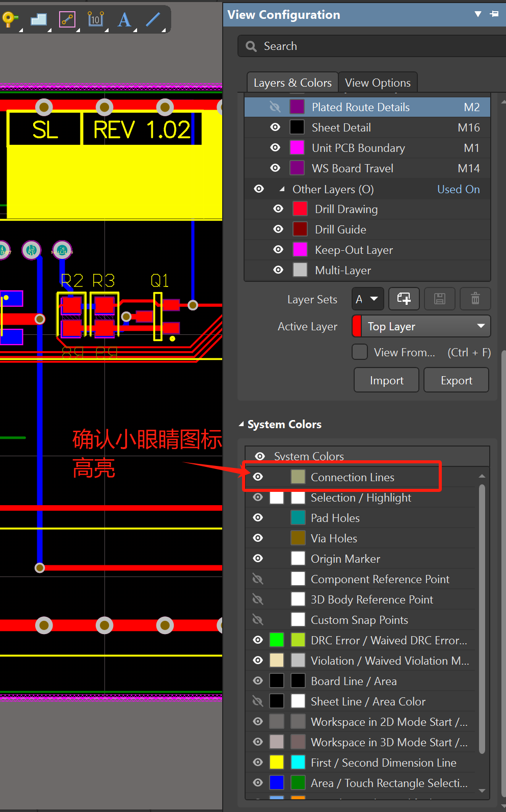Image resolution: width=506 pixels, height=812 pixels.
Task: Change the Keep-Out Layer color swatch
Action: coord(300,250)
